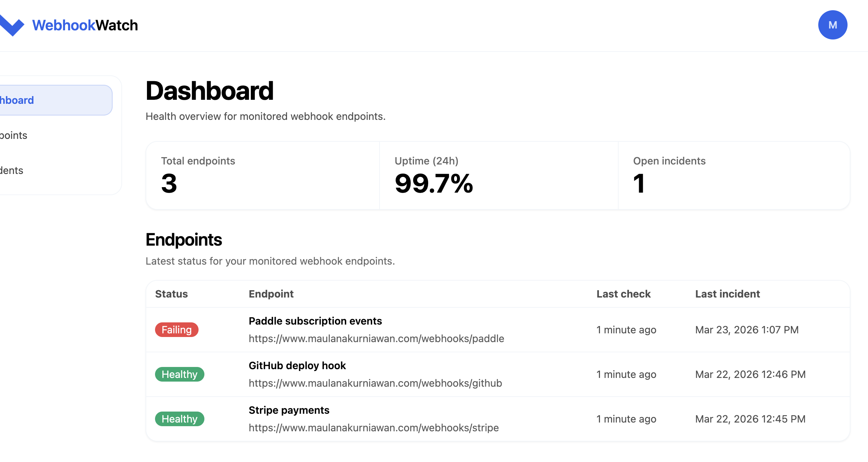Click the Healthy badge for GitHub deploy hook

click(179, 374)
